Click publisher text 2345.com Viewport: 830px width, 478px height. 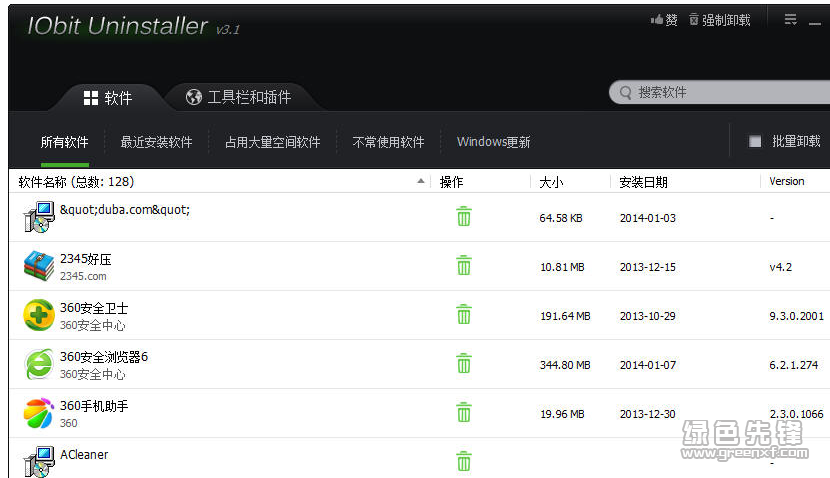(x=83, y=276)
